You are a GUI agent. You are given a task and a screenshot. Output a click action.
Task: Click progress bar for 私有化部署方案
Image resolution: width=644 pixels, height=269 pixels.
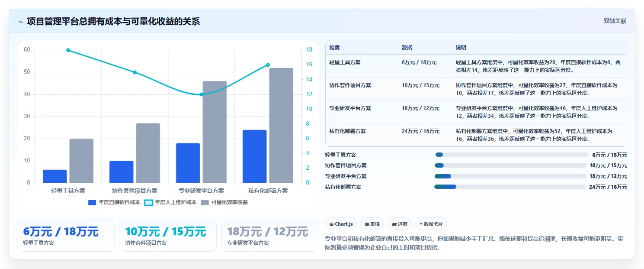(x=510, y=187)
